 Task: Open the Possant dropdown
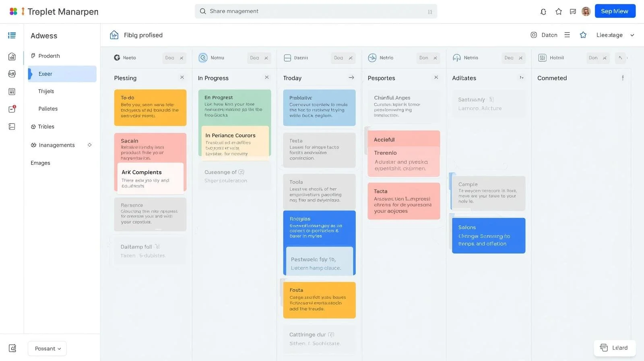pos(47,349)
